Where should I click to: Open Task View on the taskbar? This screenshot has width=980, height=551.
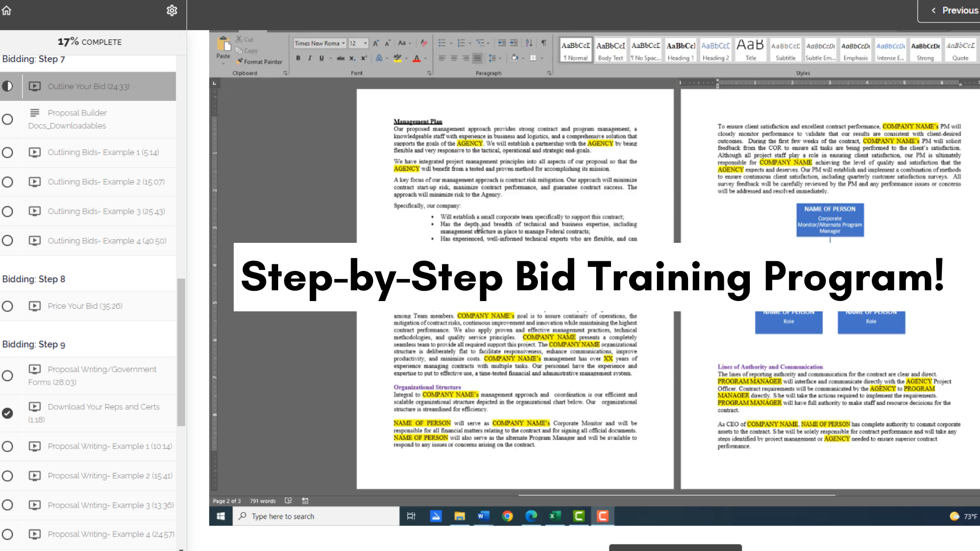tap(411, 516)
